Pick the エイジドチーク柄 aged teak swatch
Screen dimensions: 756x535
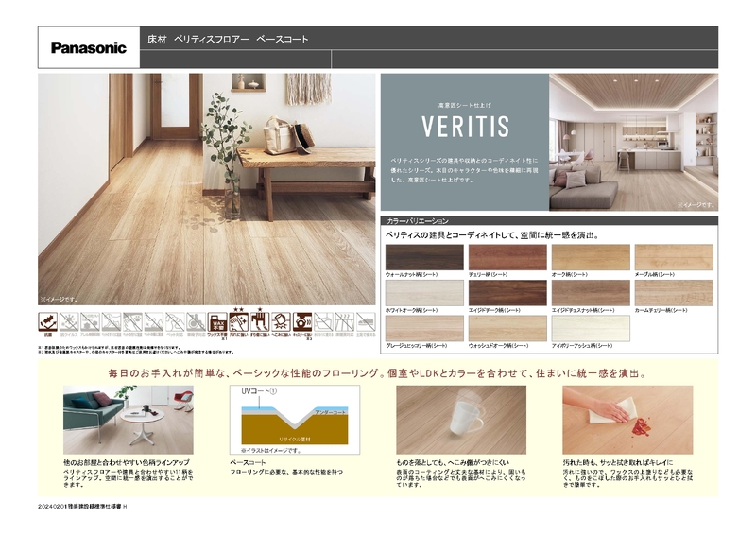pyautogui.click(x=507, y=293)
